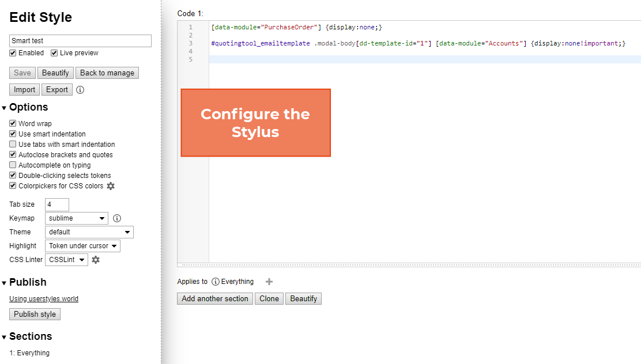
Task: Beautify the code section below editor
Action: 303,299
